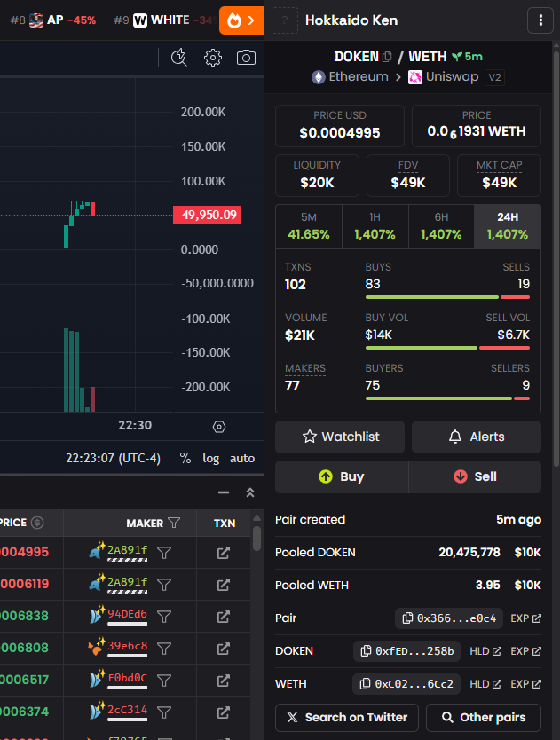This screenshot has width=560, height=740.
Task: Toggle price USD dollar icon in header
Action: point(37,523)
